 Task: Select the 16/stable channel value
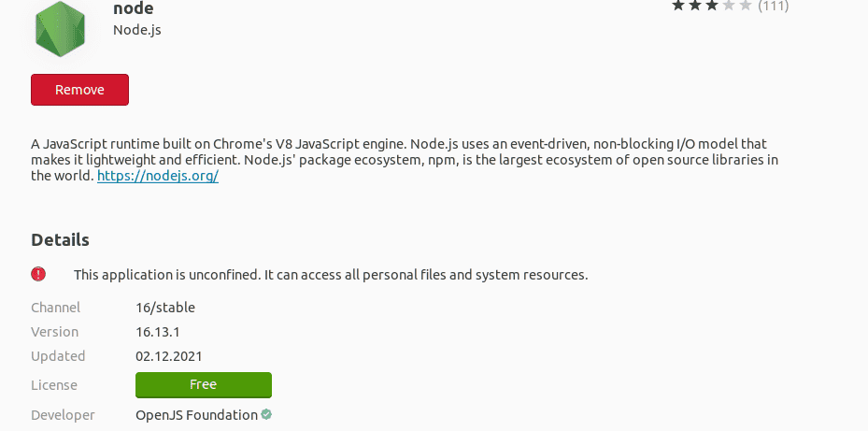(x=165, y=308)
